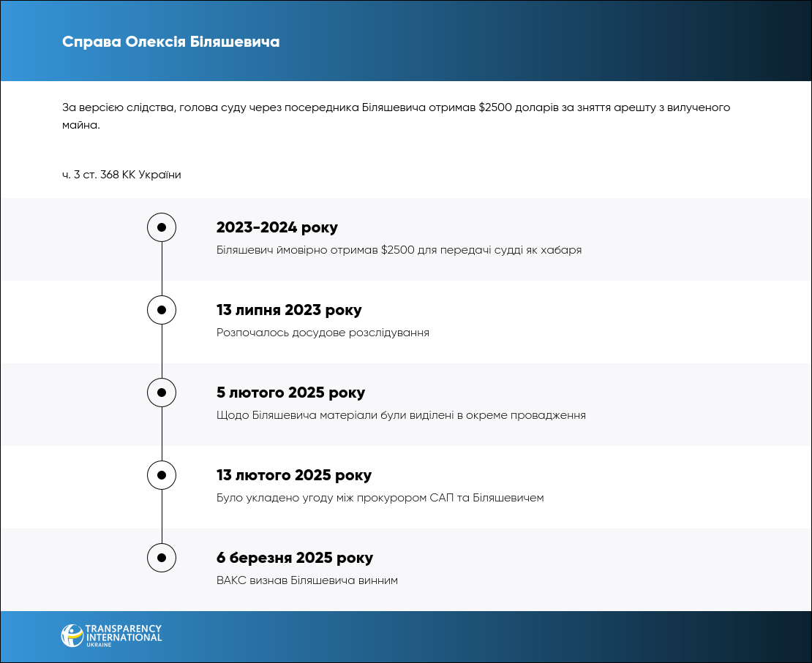Click 'ВАКС визнав Біляшевича винним' text

point(307,580)
